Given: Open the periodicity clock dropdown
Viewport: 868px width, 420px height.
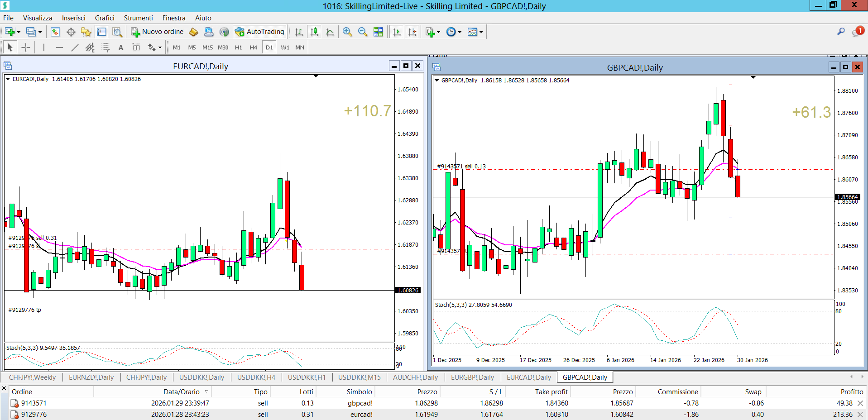Looking at the screenshot, I should (460, 32).
